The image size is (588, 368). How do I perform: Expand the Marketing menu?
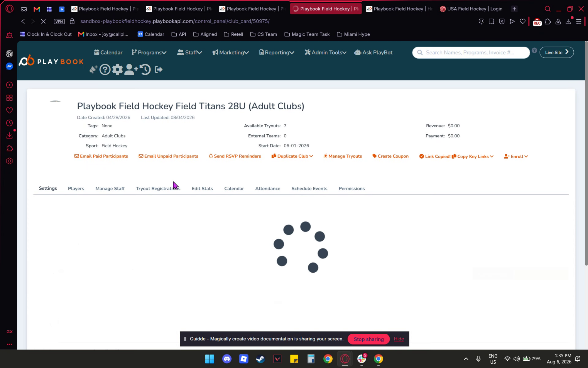(231, 52)
